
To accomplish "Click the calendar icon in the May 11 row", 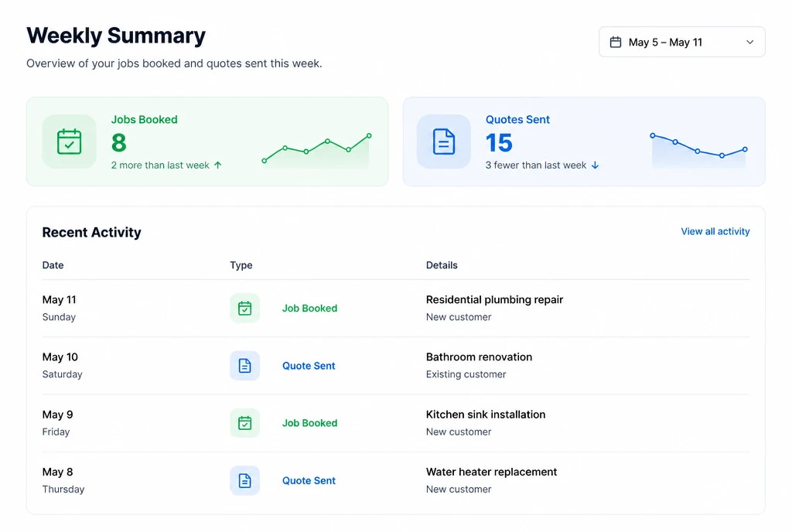I will (x=245, y=308).
